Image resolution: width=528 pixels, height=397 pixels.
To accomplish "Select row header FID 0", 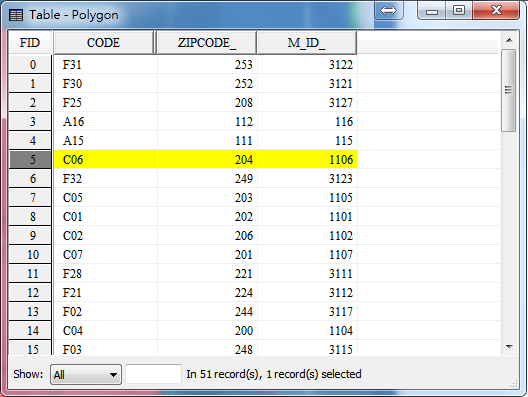I will [x=30, y=64].
